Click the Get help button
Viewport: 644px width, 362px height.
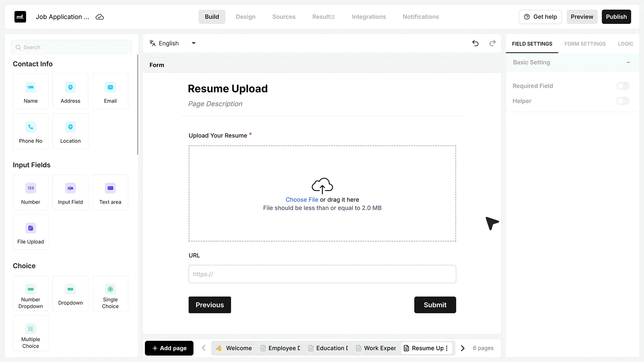pos(540,17)
